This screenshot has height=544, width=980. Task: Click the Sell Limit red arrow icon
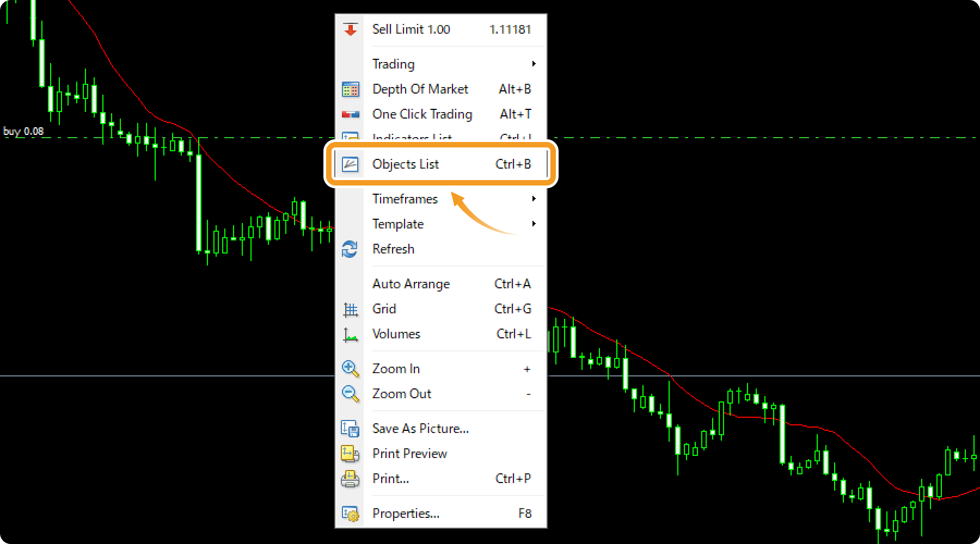[x=351, y=29]
